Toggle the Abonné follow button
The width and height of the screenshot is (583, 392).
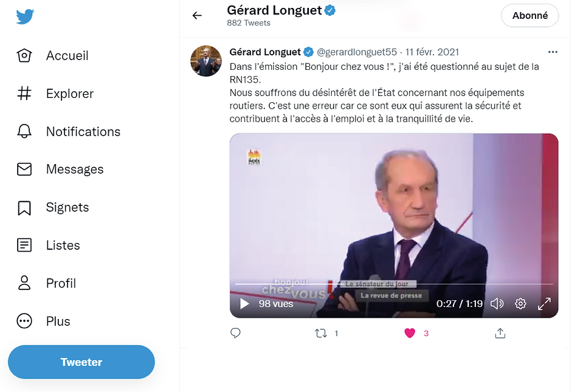tap(530, 16)
